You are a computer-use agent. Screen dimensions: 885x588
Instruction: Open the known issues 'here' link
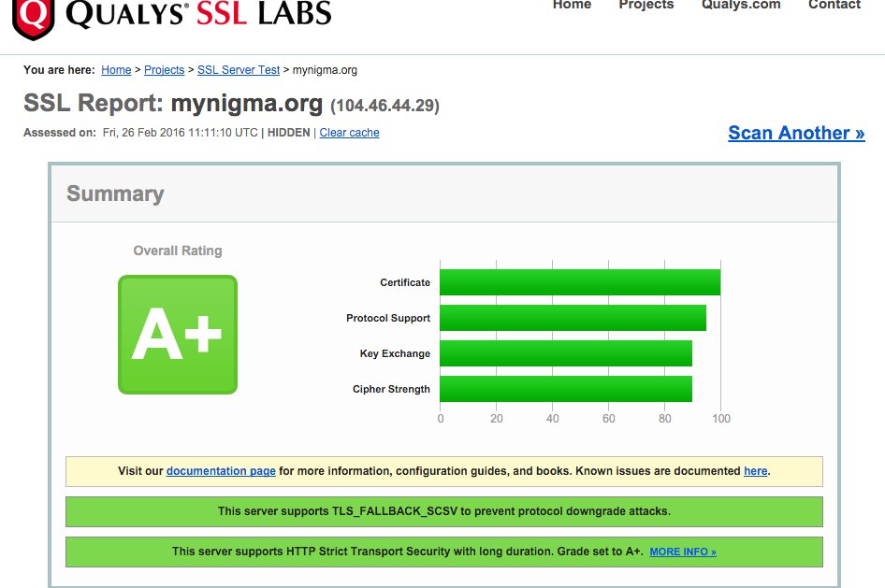pyautogui.click(x=755, y=471)
